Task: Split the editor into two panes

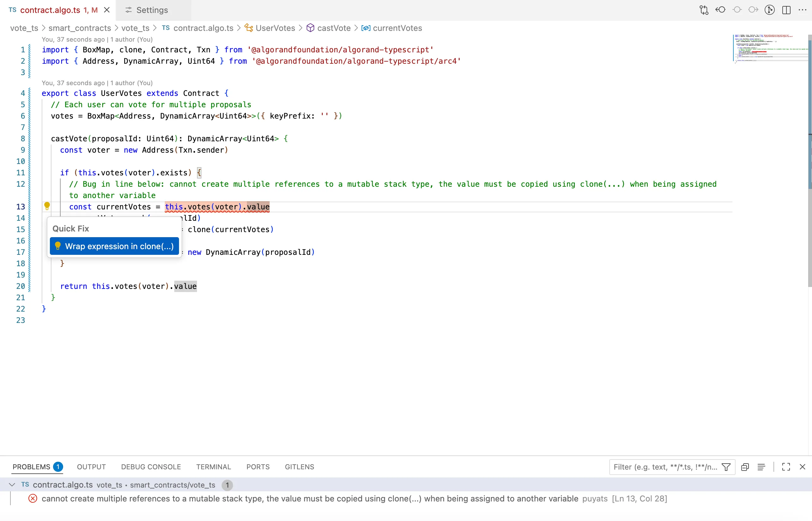Action: 786,10
